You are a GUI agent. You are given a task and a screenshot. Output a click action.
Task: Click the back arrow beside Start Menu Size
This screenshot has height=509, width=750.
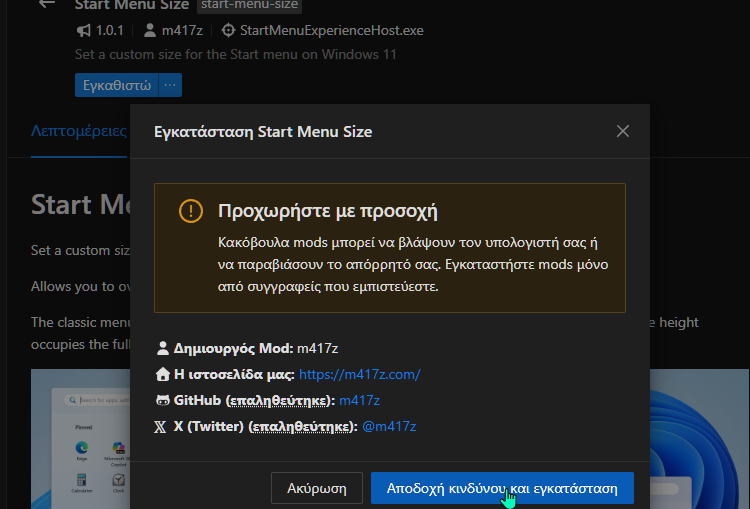pyautogui.click(x=46, y=4)
